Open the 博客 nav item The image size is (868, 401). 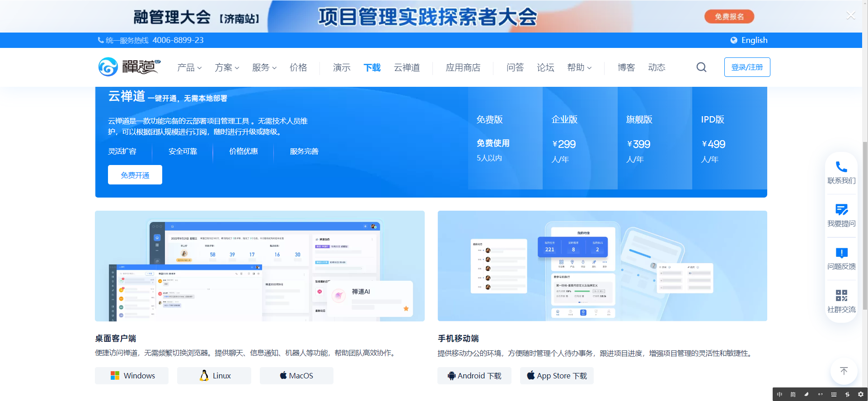(x=626, y=67)
